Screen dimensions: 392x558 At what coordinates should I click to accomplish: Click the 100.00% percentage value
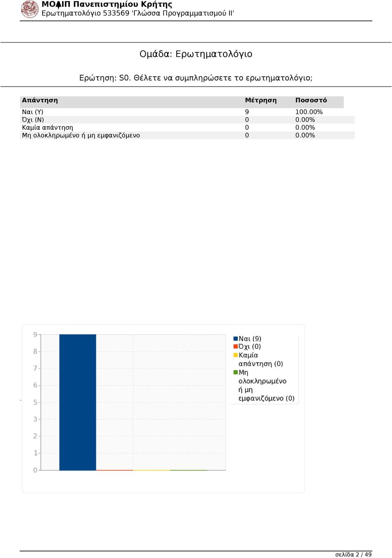(309, 112)
